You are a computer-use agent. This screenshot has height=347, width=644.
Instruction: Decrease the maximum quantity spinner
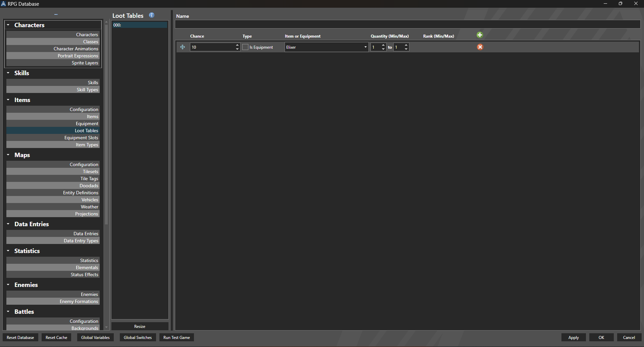coord(406,49)
